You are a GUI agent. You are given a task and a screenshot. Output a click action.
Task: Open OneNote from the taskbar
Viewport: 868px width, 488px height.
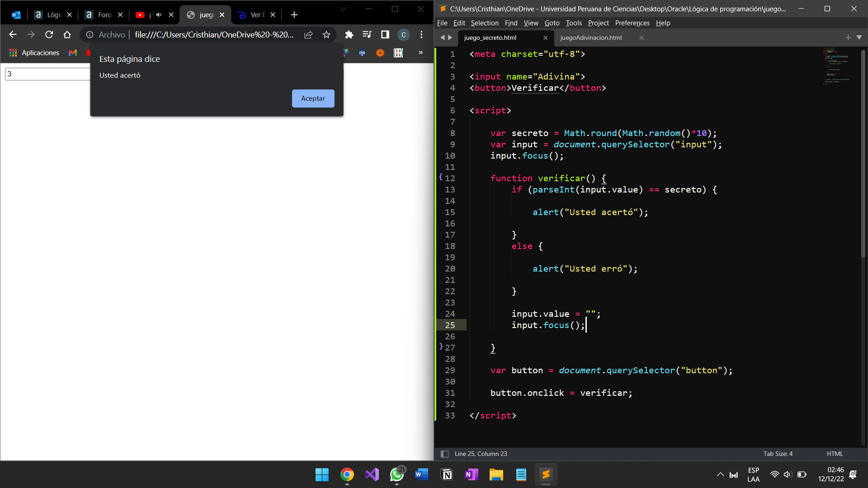[x=472, y=475]
